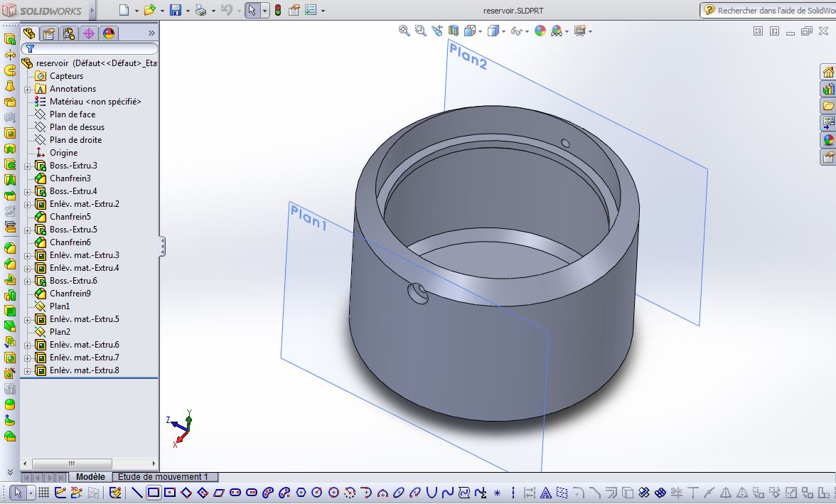Screen dimensions: 836x504
Task: Click the Rebuild traffic light icon
Action: point(278,10)
